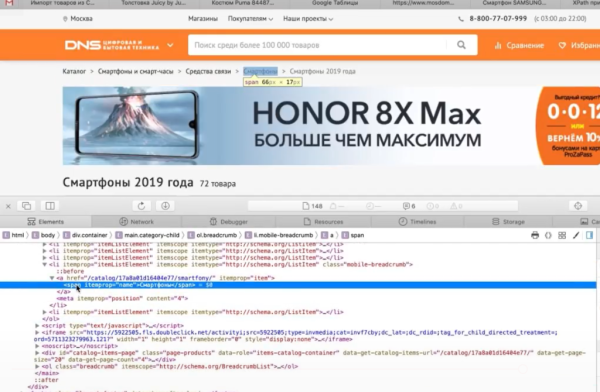Switch to Костюм Puma browser tab

click(243, 3)
